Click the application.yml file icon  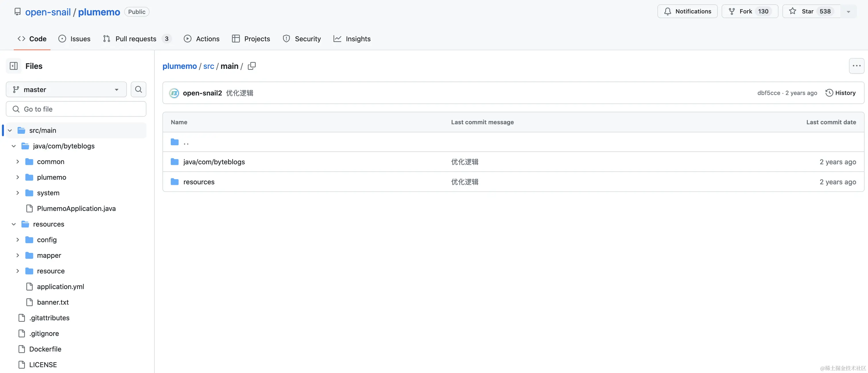pyautogui.click(x=30, y=287)
